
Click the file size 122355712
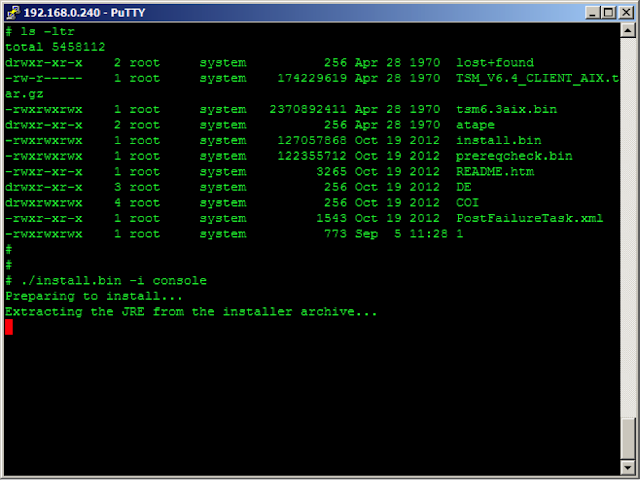tap(312, 156)
